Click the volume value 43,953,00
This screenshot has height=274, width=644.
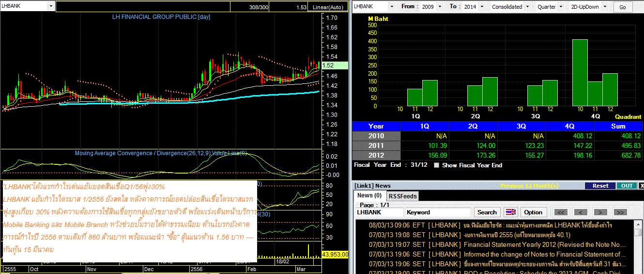[x=335, y=254]
